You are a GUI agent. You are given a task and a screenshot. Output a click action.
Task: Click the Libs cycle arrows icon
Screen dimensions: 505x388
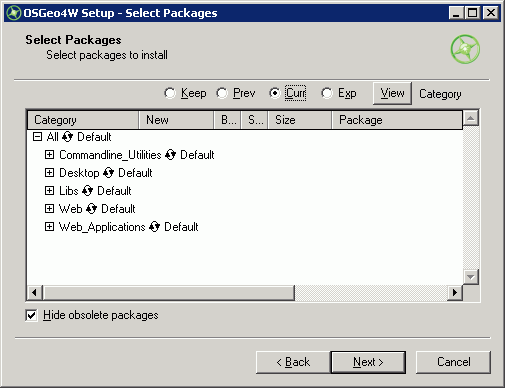(88, 191)
